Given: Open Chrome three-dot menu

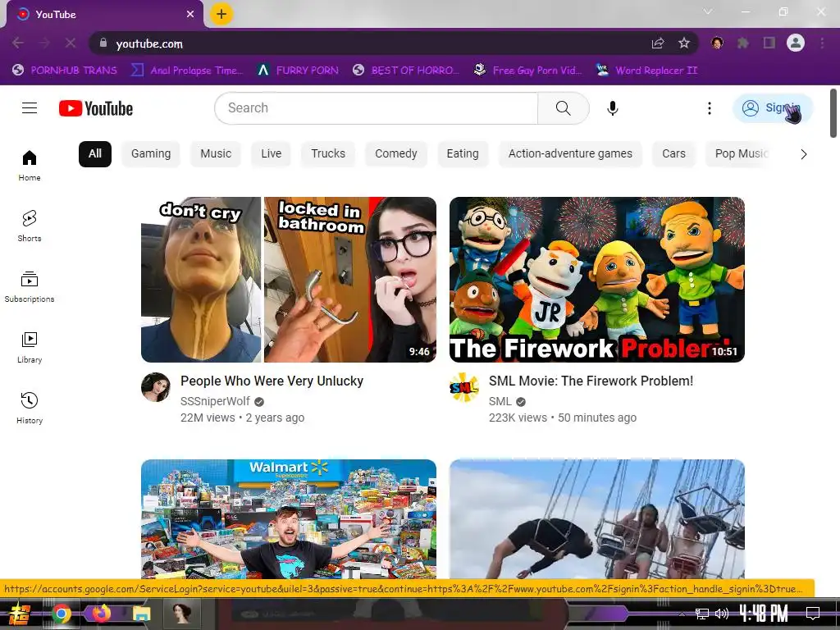Looking at the screenshot, I should point(822,43).
